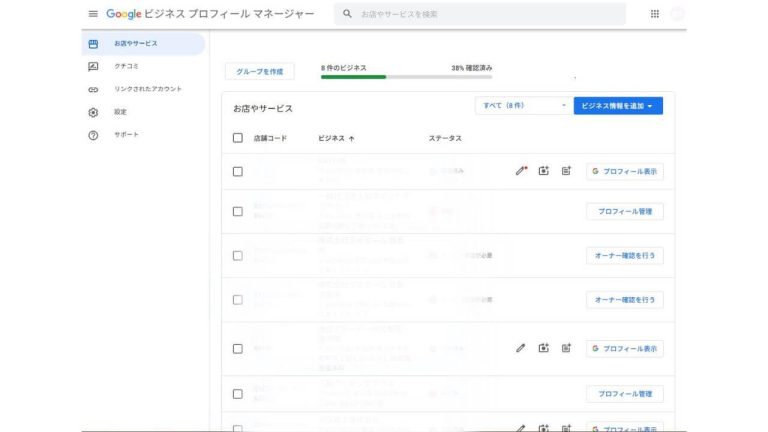Click the first オーナー確認を行う button

625,255
